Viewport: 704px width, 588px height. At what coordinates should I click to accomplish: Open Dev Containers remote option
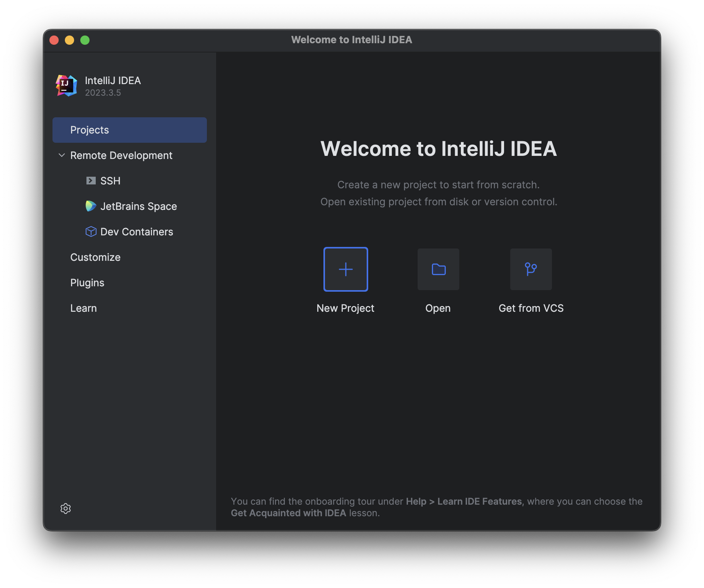(137, 231)
